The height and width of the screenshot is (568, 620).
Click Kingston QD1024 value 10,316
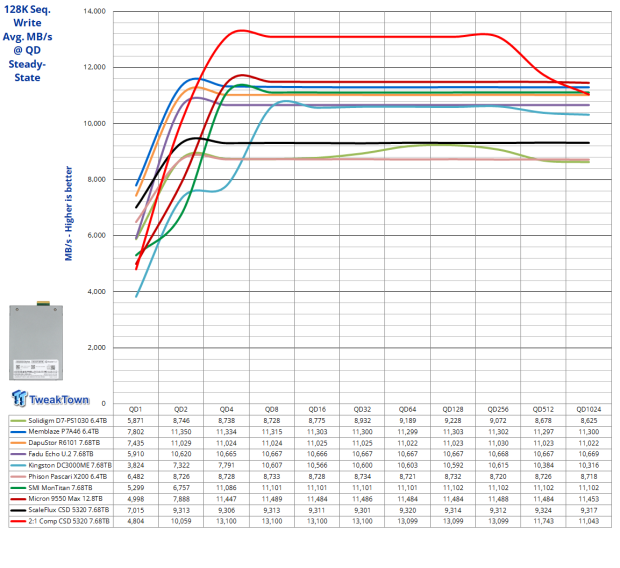(x=589, y=466)
